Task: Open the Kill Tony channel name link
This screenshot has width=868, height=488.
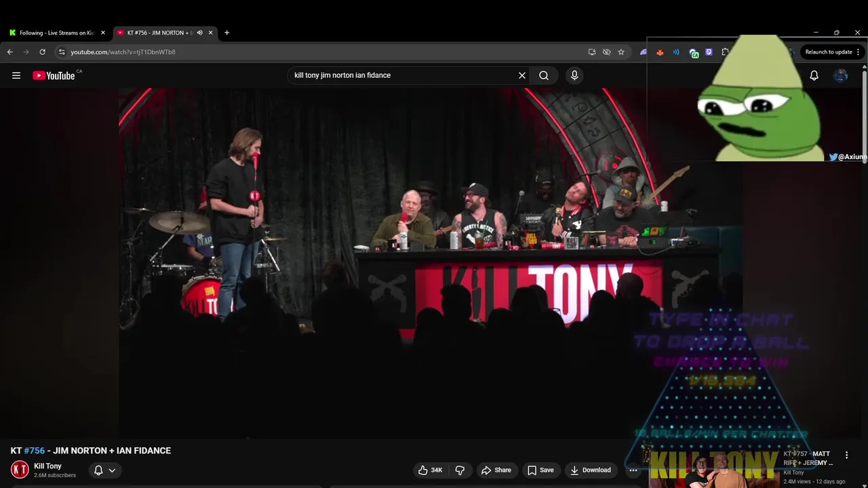Action: (47, 466)
